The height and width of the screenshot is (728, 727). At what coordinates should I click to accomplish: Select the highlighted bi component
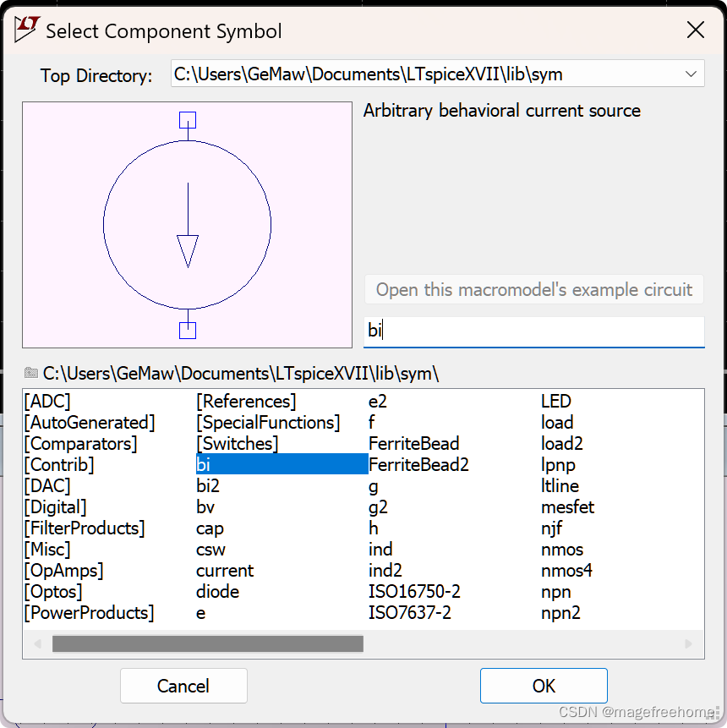[x=282, y=464]
